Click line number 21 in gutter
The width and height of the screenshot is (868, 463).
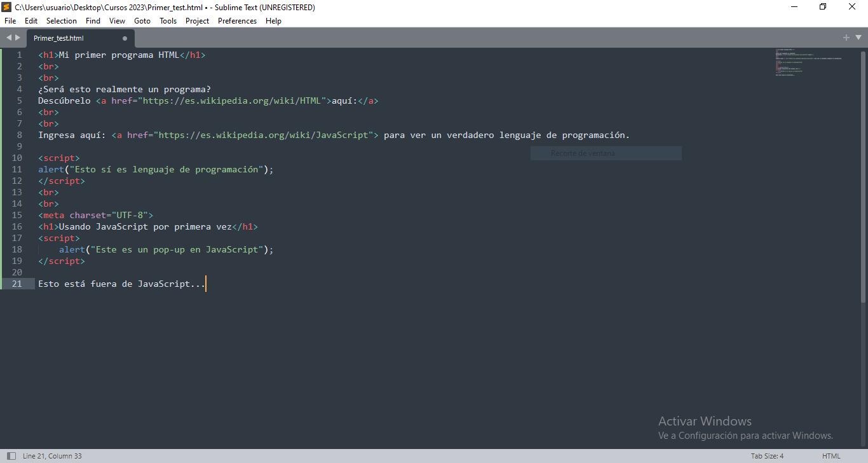click(17, 284)
